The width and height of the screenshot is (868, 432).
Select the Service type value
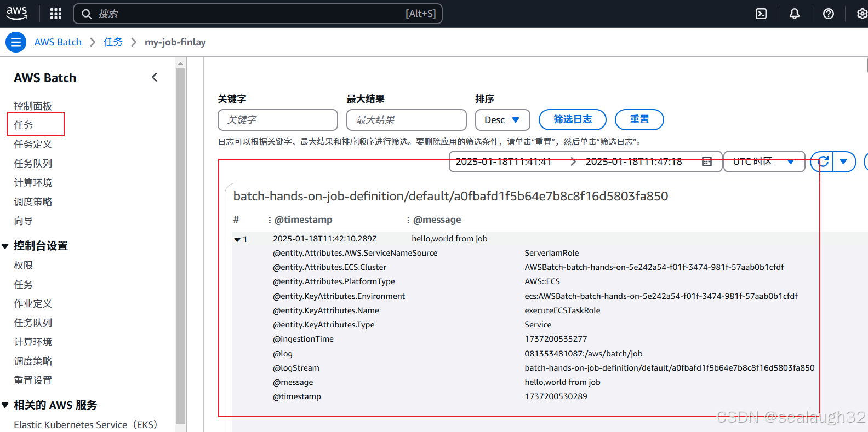538,325
